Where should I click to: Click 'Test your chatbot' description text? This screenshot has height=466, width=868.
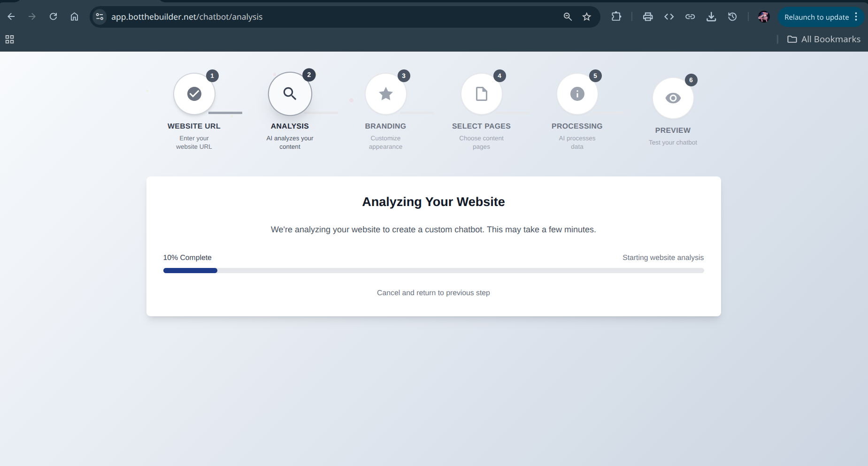pos(673,143)
